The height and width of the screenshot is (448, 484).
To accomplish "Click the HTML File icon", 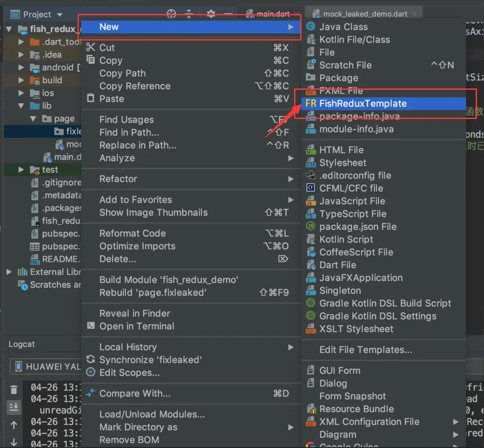I will [311, 150].
